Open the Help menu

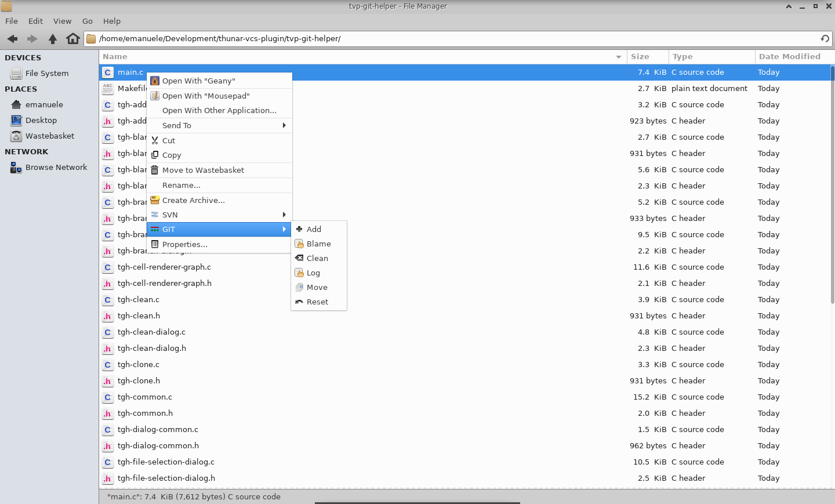[112, 21]
